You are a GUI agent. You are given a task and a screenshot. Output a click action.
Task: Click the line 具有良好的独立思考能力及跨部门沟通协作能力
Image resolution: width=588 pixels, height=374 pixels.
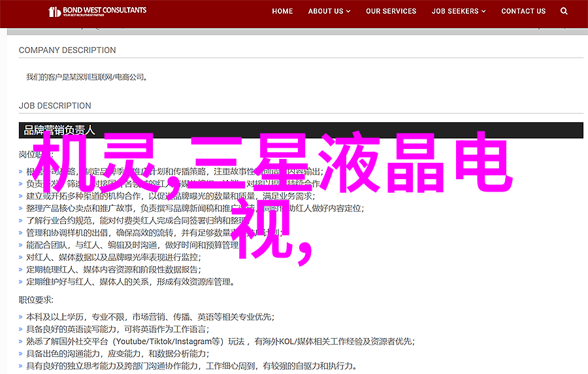click(191, 365)
